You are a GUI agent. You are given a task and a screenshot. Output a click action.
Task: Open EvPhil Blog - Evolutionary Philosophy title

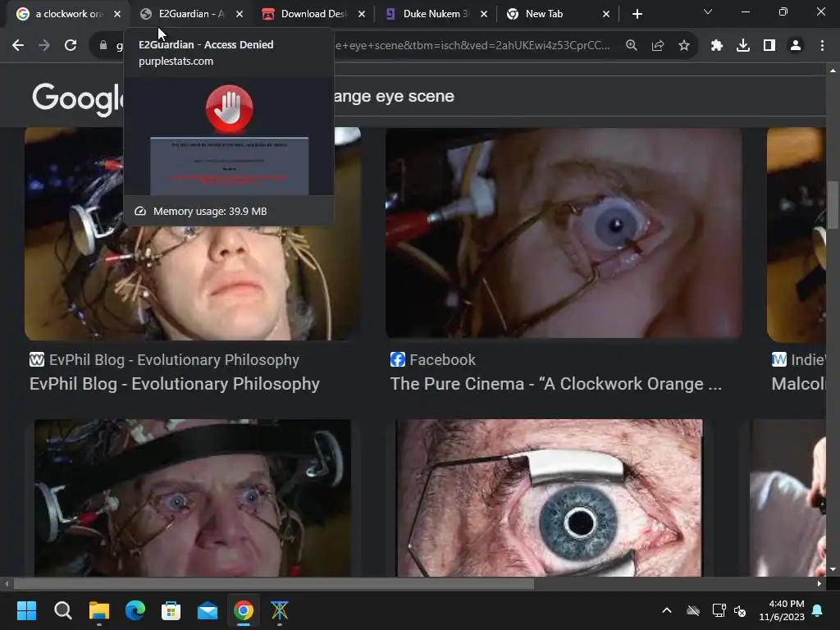pos(175,384)
